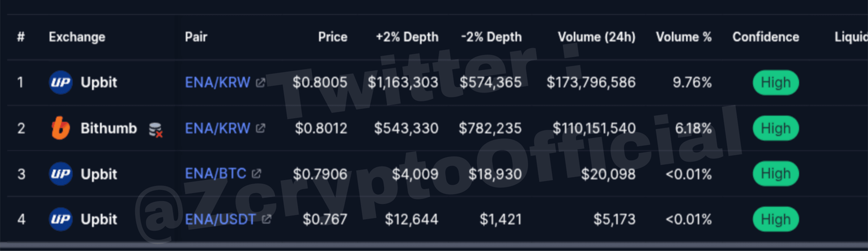The width and height of the screenshot is (868, 251).
Task: Open external link icon for Upbit ENA/KRW
Action: click(x=260, y=83)
